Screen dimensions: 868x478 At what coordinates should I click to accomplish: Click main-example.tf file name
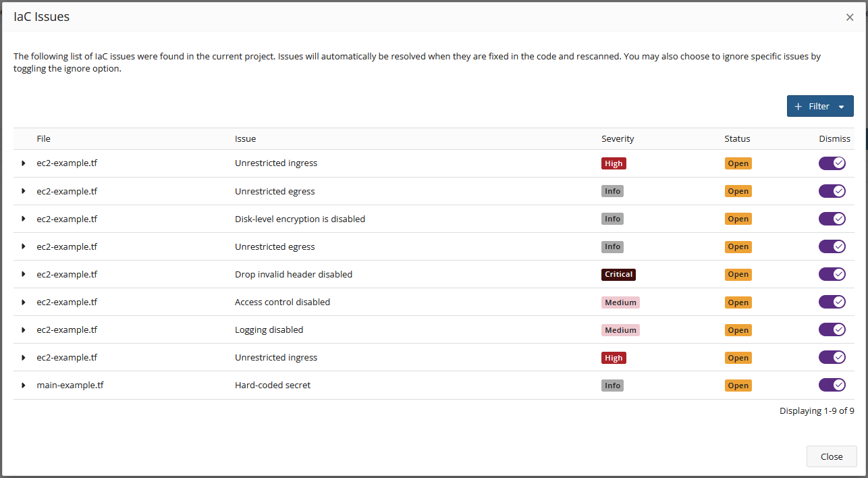pyautogui.click(x=70, y=386)
